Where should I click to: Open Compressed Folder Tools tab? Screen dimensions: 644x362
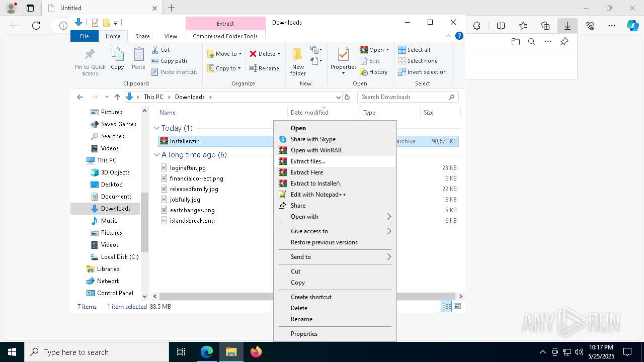tap(225, 36)
